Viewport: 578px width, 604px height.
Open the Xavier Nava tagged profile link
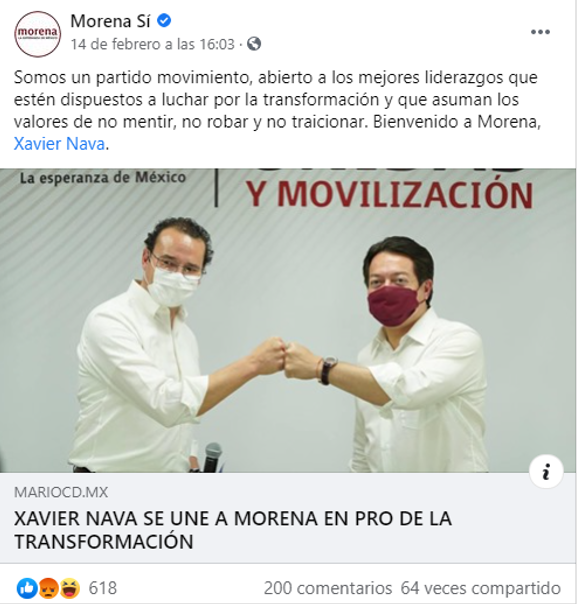click(x=59, y=144)
